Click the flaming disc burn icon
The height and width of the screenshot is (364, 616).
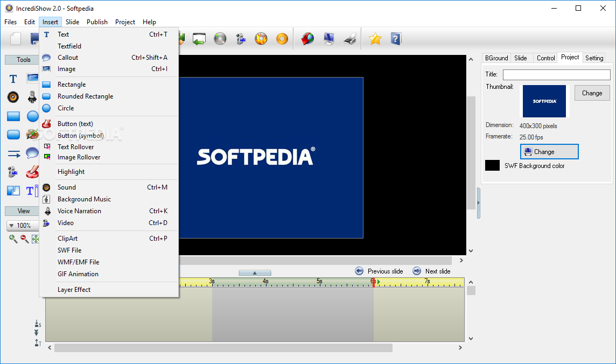coord(261,39)
